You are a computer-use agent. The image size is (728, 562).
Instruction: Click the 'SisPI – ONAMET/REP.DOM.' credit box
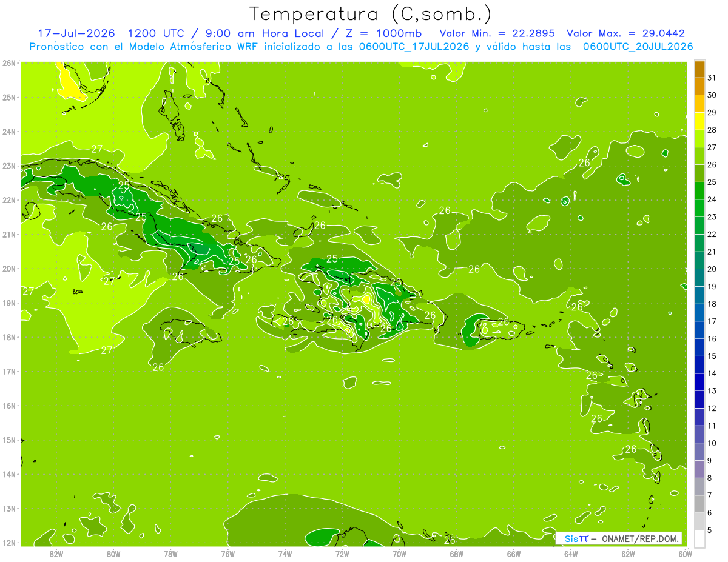(x=619, y=538)
